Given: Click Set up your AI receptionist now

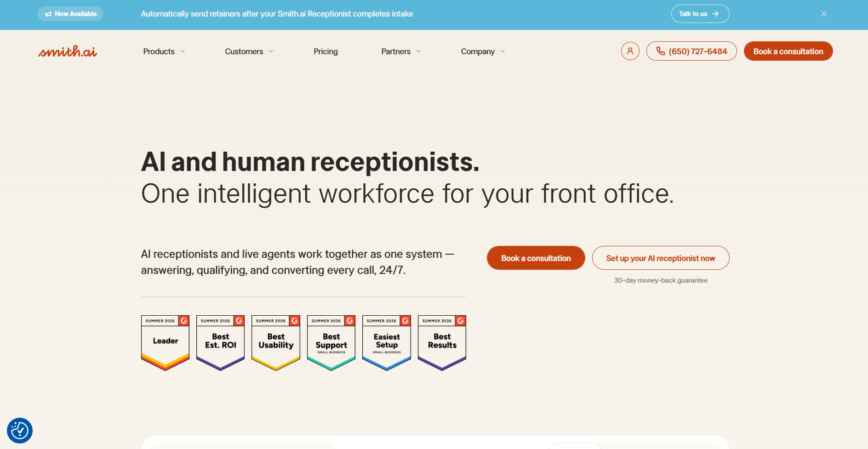Looking at the screenshot, I should coord(661,258).
